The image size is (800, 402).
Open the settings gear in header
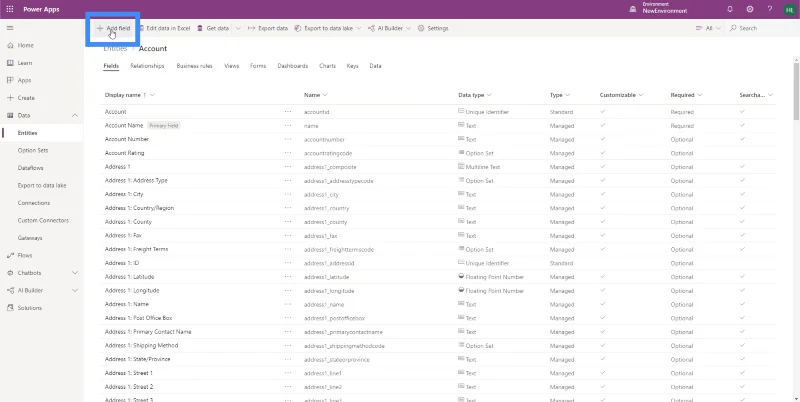(x=749, y=9)
